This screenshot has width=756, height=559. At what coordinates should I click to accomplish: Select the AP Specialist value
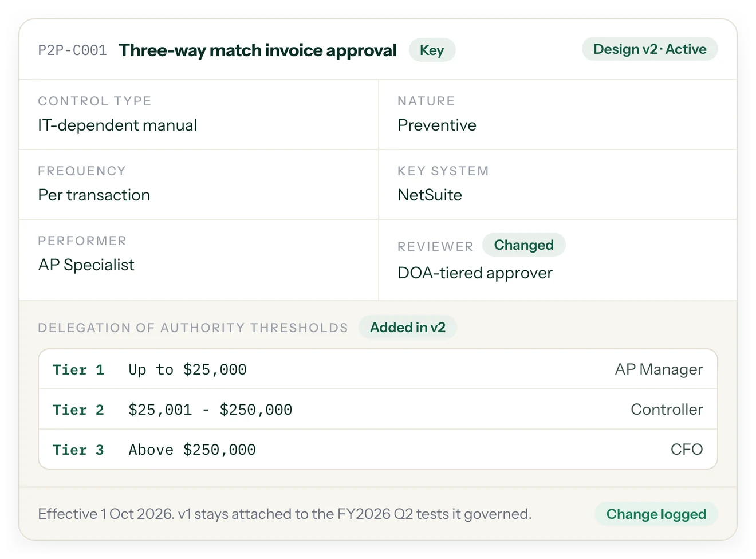point(86,265)
